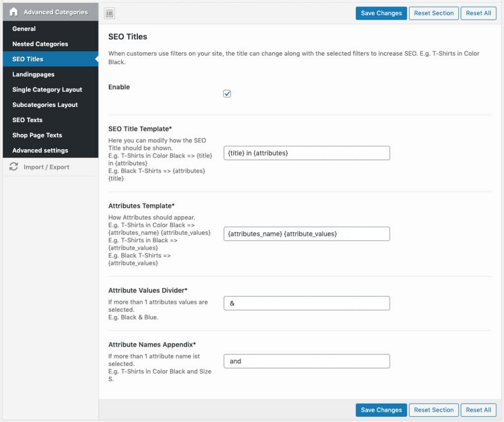Click the top Reset All button
Viewport: 504px width, 422px height.
[x=478, y=13]
